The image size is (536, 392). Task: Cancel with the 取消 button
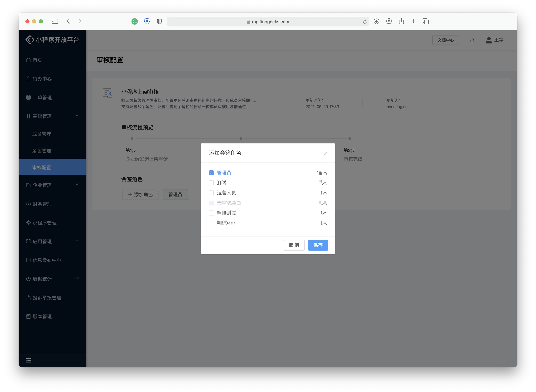pyautogui.click(x=293, y=245)
